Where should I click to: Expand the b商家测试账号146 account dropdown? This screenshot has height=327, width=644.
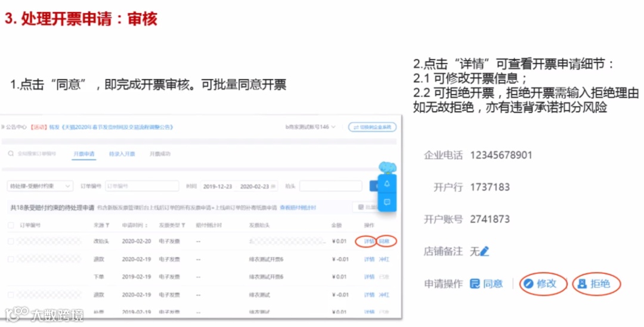coord(311,127)
